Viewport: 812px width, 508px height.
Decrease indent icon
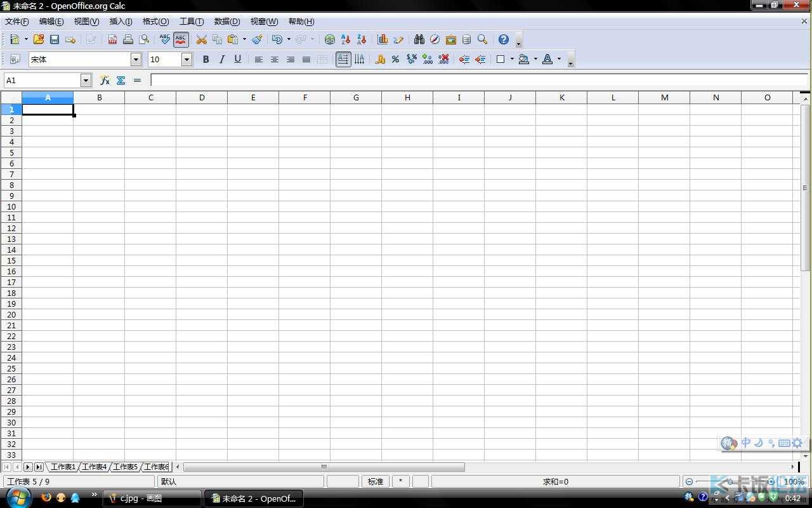point(464,59)
